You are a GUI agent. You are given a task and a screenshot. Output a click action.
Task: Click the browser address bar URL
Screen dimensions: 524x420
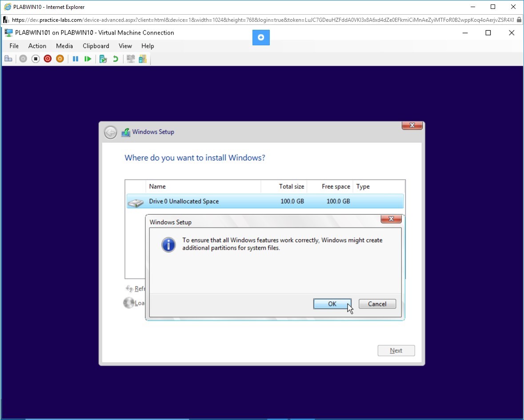[x=263, y=20]
